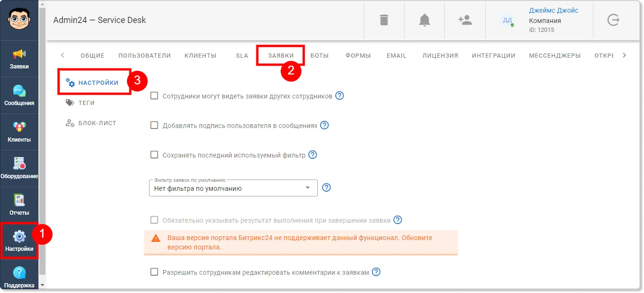Click the Bitrix24 version warning message
The width and height of the screenshot is (644, 293).
(x=300, y=242)
